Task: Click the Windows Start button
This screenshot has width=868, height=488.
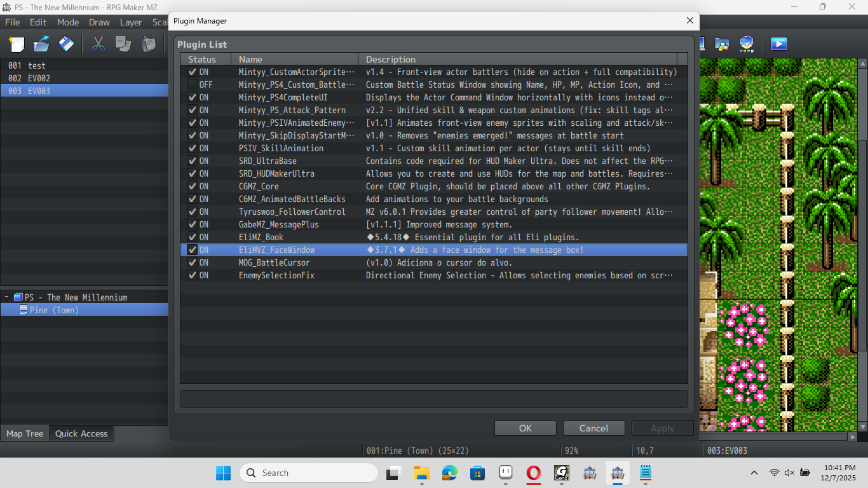Action: (x=224, y=473)
